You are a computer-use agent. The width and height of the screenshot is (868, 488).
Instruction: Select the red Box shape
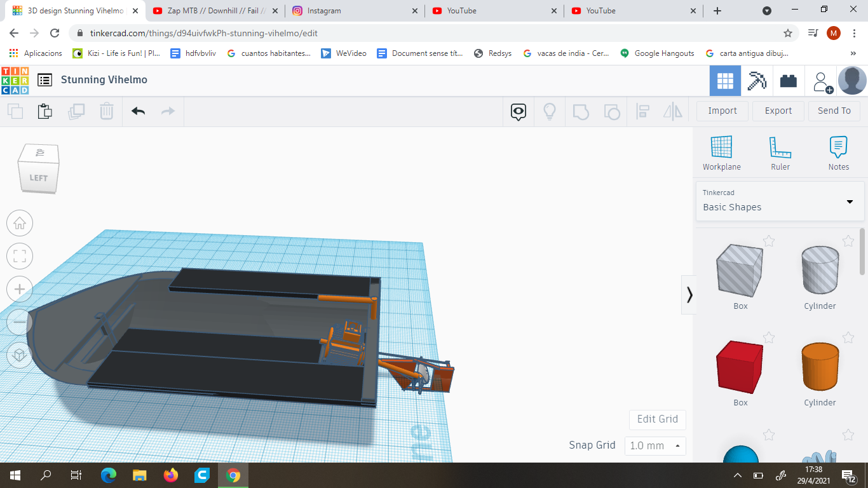click(x=740, y=367)
